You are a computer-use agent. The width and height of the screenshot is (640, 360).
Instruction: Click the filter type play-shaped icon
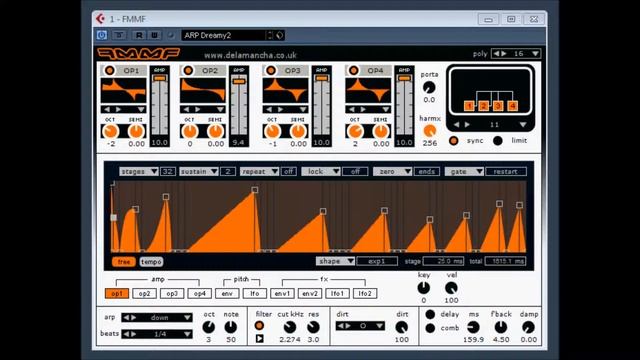click(x=259, y=339)
